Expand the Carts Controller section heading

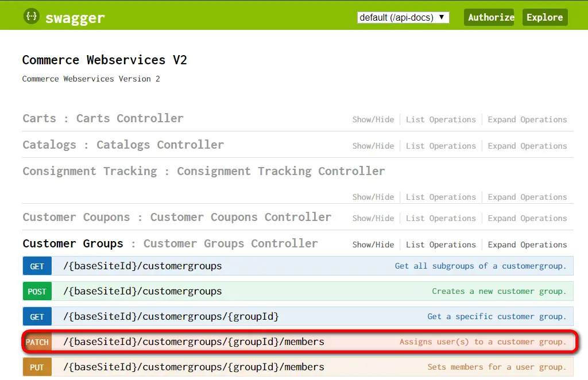pos(103,118)
